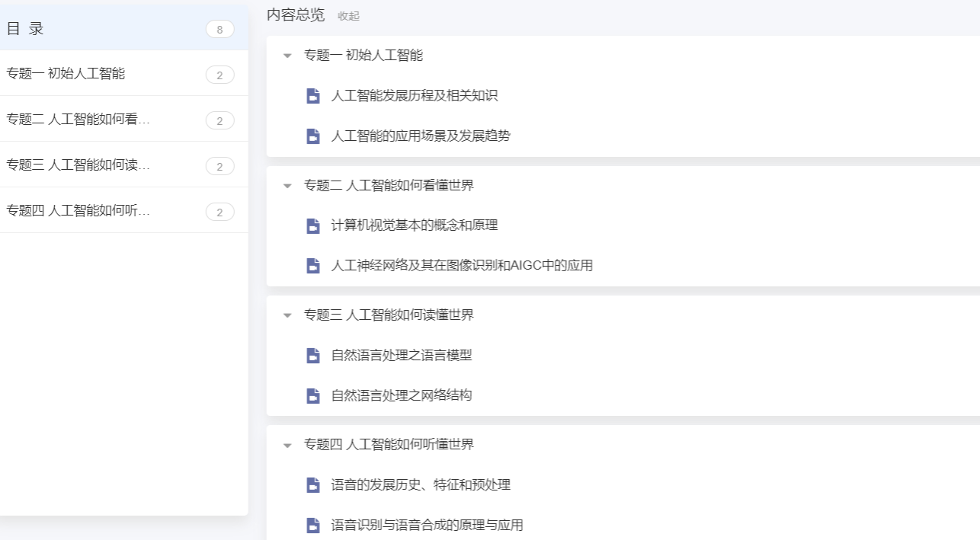This screenshot has height=540, width=980.
Task: Click the 收起 link to collapse overview
Action: point(348,16)
